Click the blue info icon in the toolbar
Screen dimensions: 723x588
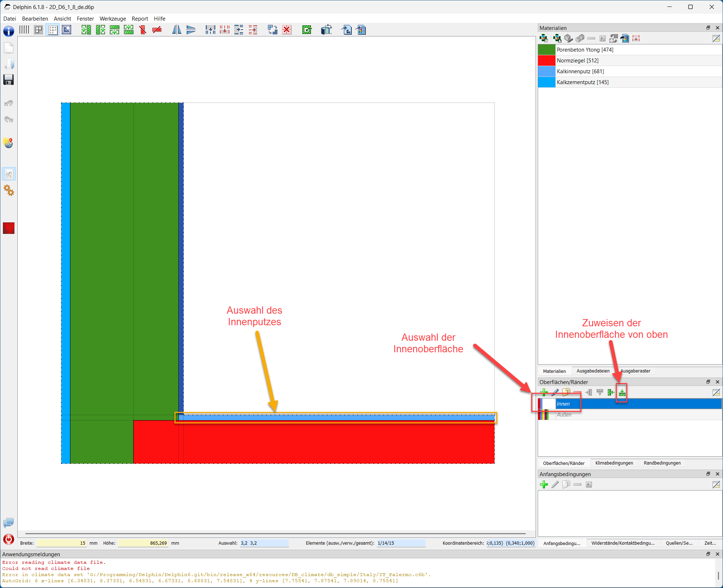9,31
